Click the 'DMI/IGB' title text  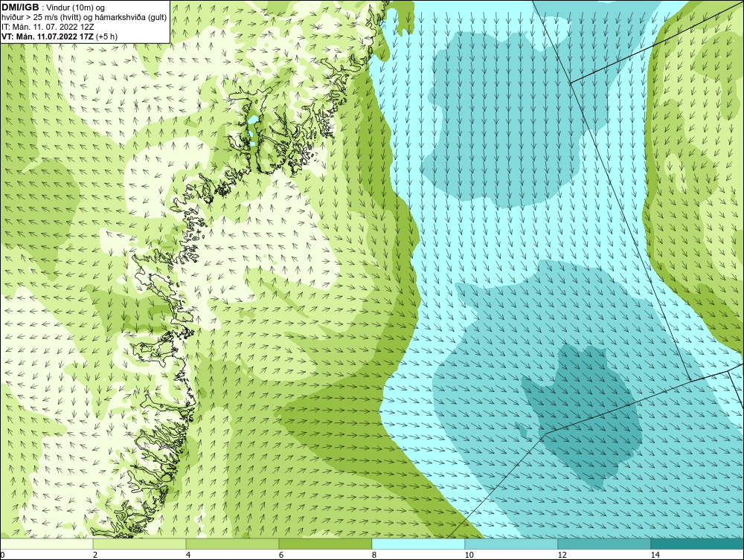click(x=20, y=7)
